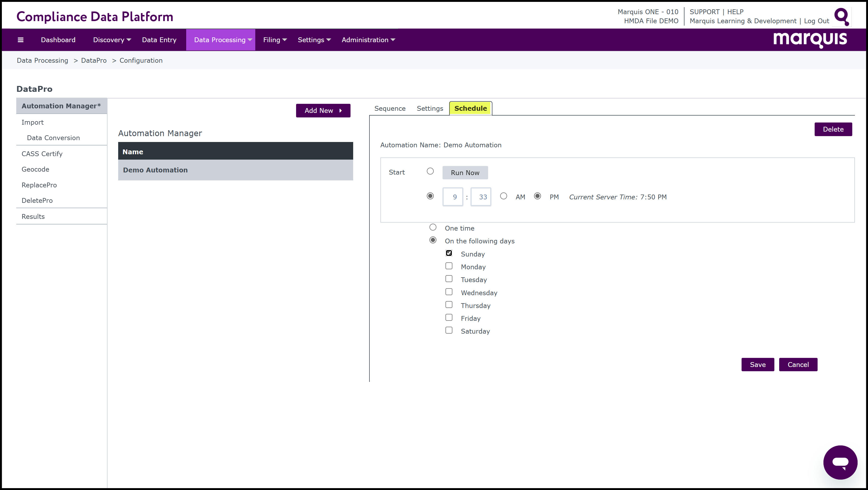Open Geocode in the DataPro sidebar

[35, 169]
